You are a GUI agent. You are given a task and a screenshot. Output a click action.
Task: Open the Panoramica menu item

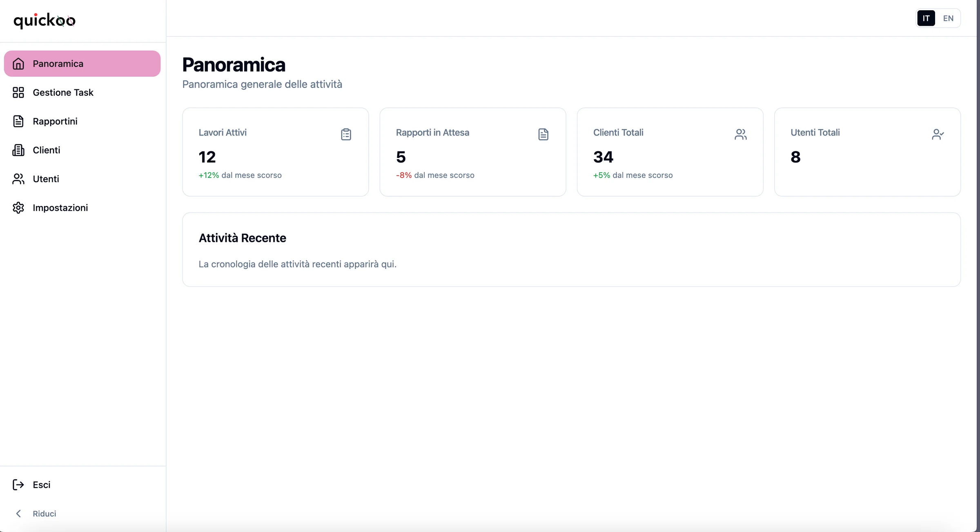coord(82,64)
